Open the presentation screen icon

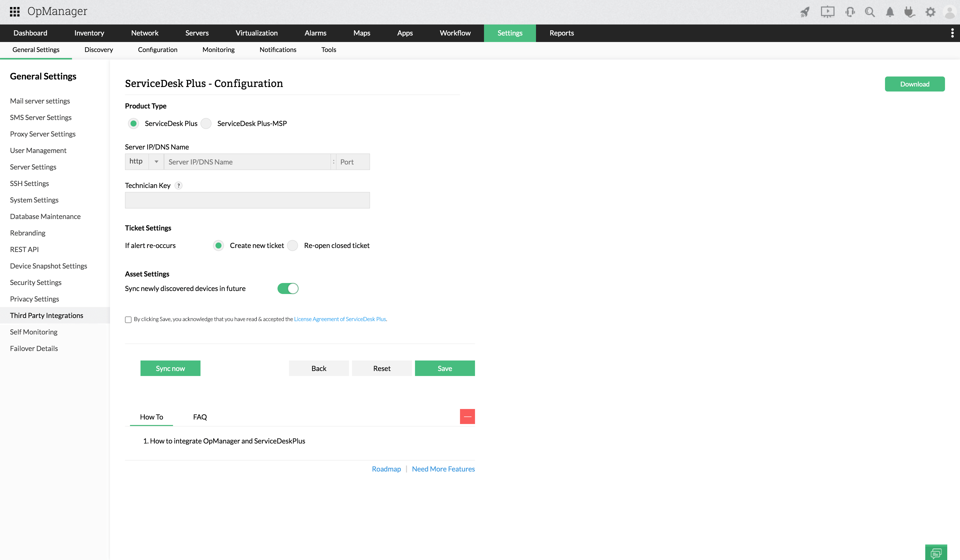click(x=827, y=12)
